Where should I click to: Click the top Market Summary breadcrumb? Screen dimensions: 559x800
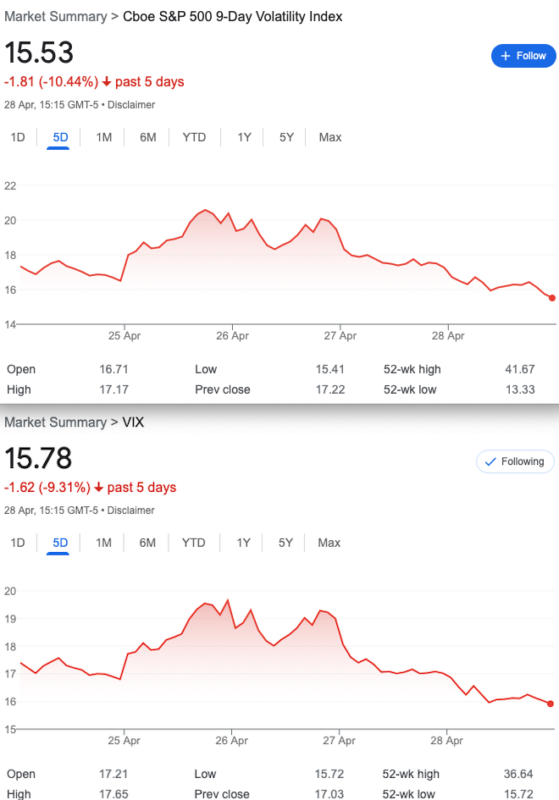click(56, 17)
